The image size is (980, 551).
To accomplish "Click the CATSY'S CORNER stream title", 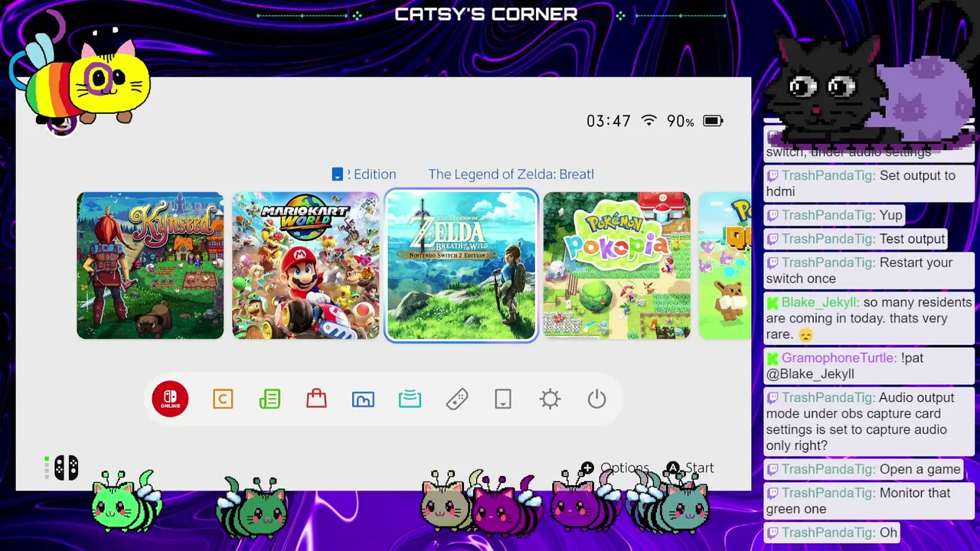I will (486, 15).
